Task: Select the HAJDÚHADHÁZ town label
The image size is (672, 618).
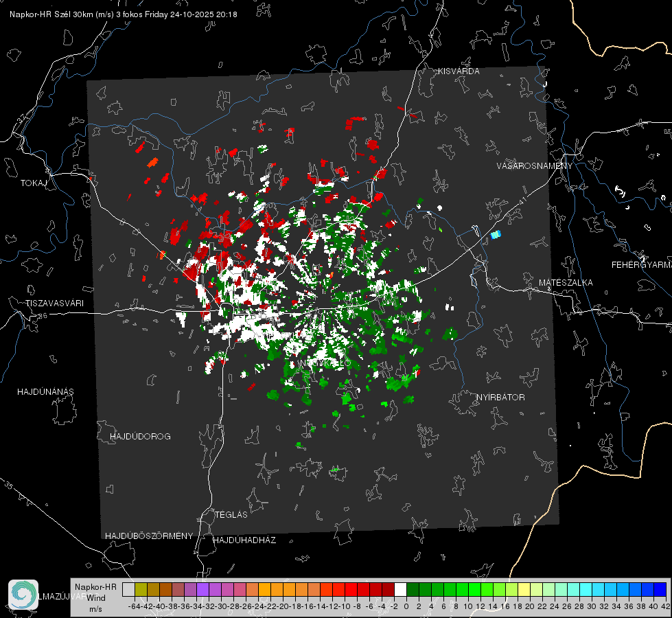Action: [244, 540]
